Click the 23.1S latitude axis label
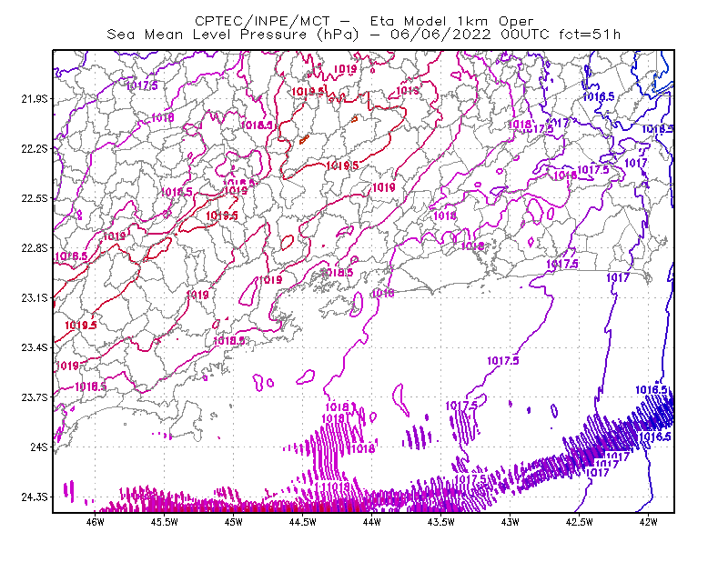Screen dimensions: 728x562 click(35, 297)
